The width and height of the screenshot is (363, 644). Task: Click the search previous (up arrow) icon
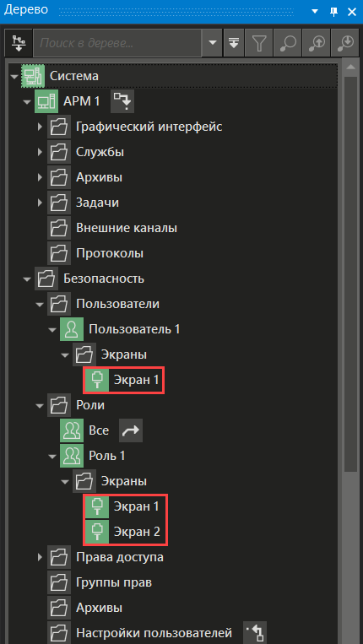tap(317, 43)
